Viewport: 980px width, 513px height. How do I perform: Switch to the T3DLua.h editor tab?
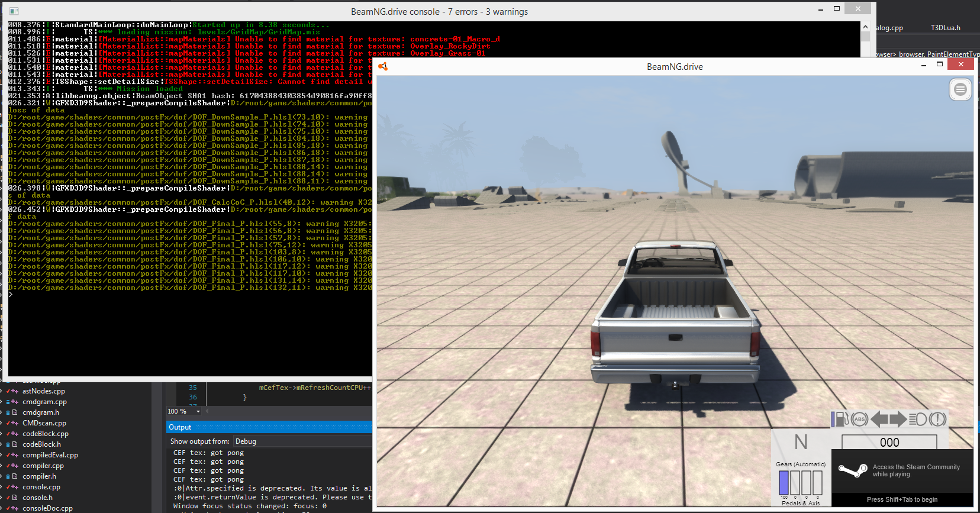(945, 28)
